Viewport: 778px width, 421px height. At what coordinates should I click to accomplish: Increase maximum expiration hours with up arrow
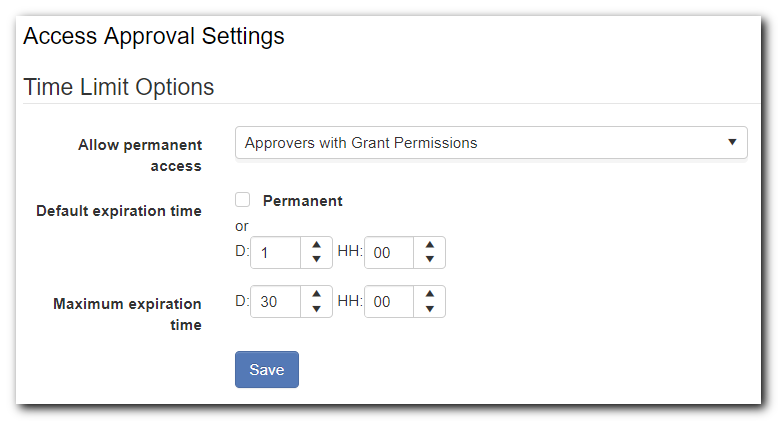pyautogui.click(x=430, y=294)
